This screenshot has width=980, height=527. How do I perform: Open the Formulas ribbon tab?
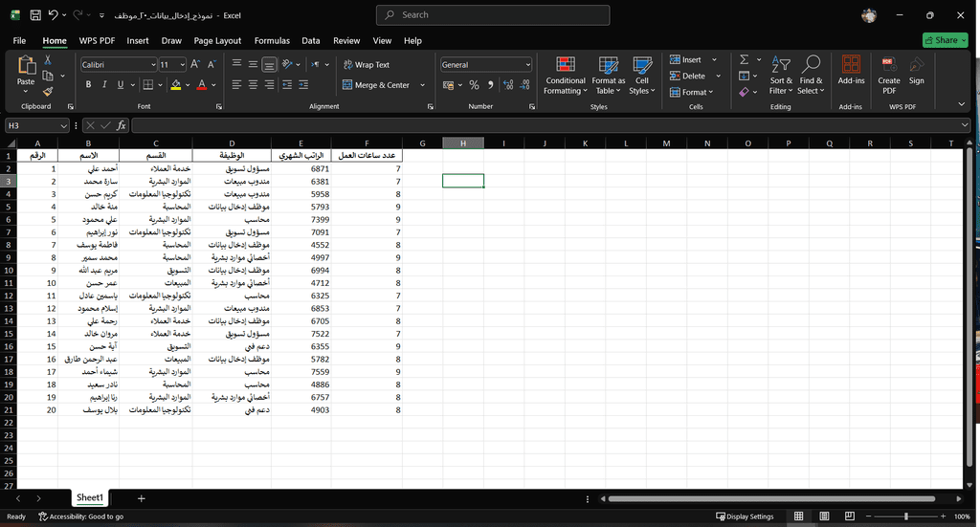(272, 41)
